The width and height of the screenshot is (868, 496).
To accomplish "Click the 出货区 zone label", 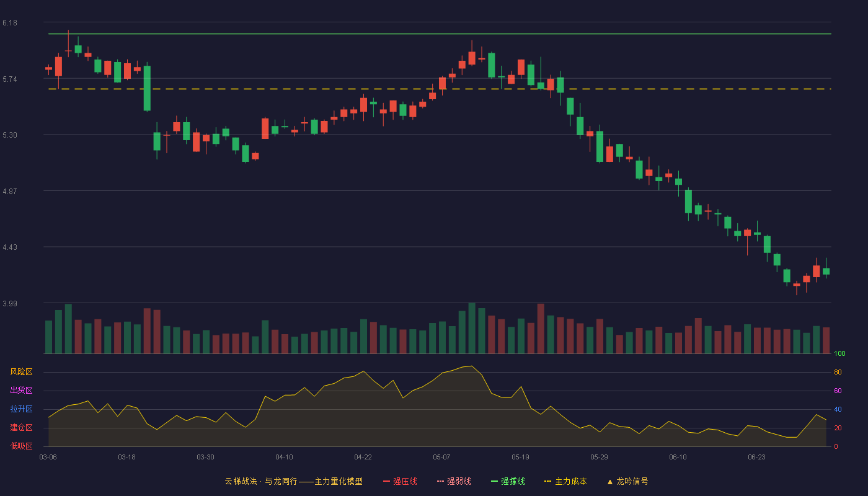I will coord(21,391).
